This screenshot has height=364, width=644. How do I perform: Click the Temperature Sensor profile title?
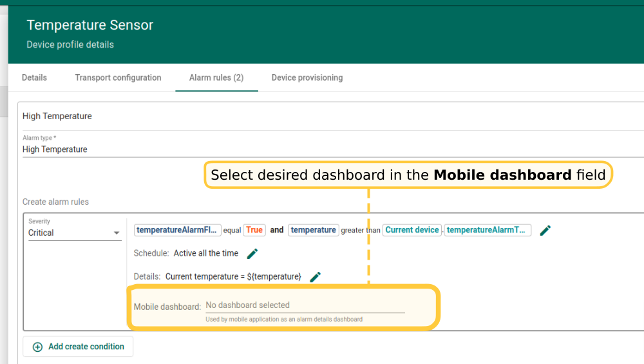90,25
